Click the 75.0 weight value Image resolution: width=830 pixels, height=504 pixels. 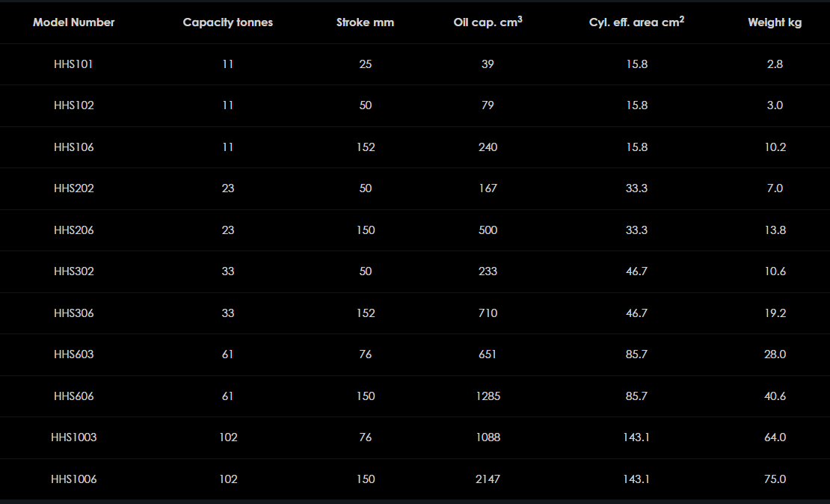[x=775, y=479]
